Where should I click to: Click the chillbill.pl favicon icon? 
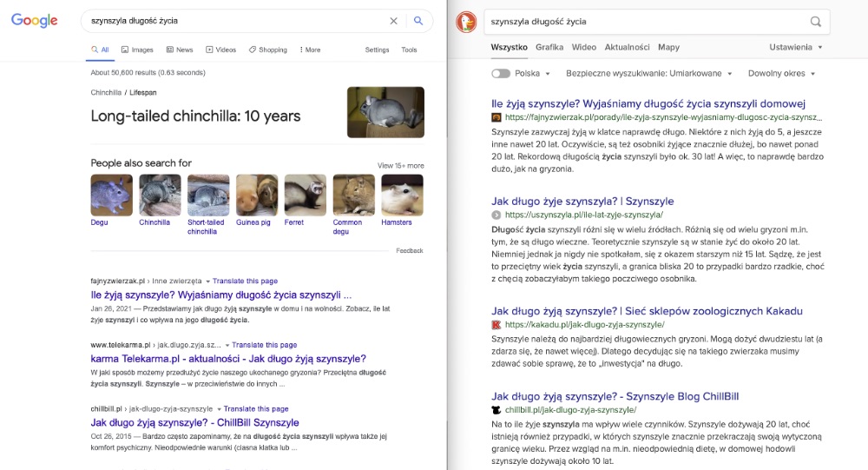496,410
